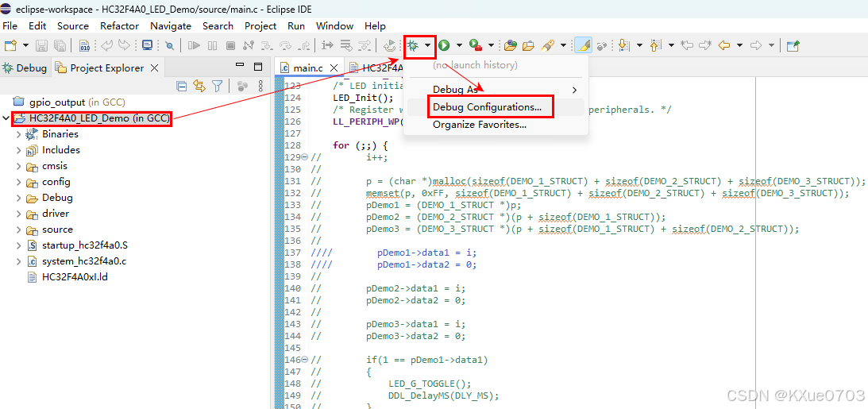
Task: Open the Search flashlight dropdown arrow
Action: [564, 45]
